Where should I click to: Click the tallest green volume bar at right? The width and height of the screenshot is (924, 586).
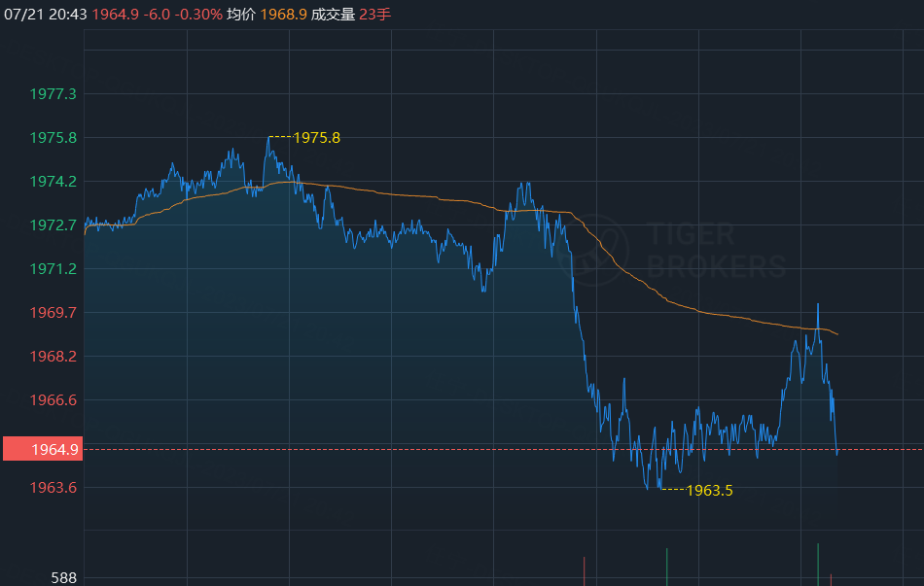[818, 565]
